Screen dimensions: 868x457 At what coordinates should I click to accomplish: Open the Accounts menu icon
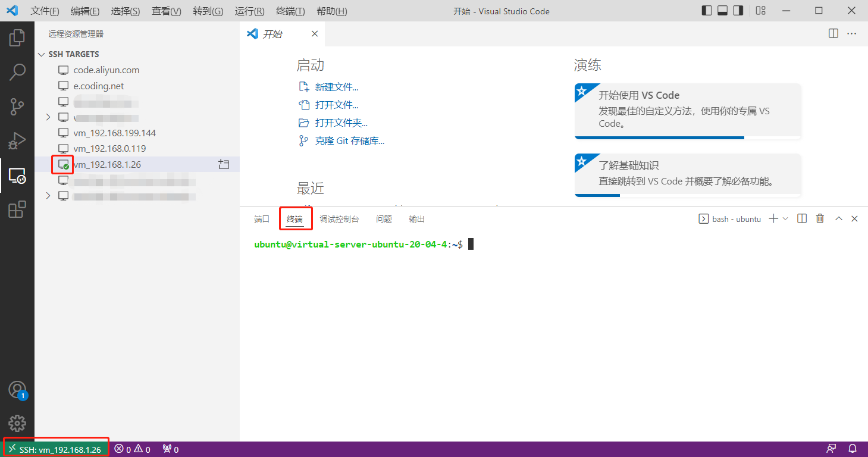pyautogui.click(x=17, y=390)
